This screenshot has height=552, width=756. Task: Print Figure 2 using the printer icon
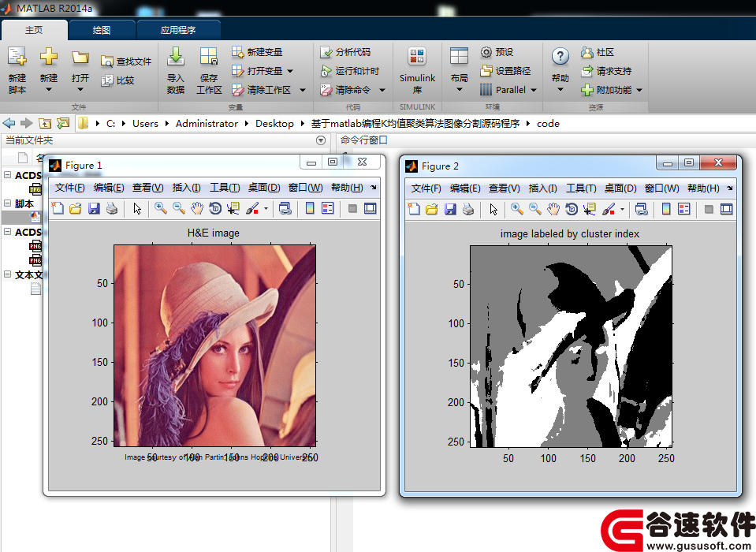point(468,209)
